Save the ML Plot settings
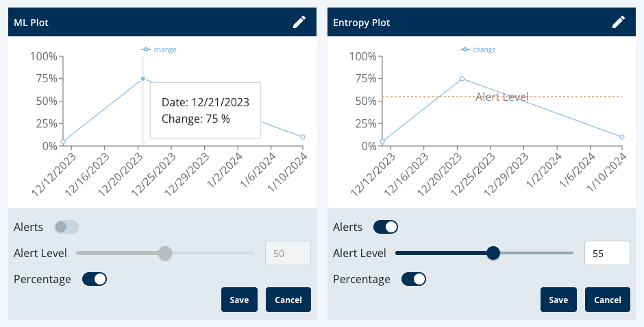The width and height of the screenshot is (644, 327). (x=240, y=300)
